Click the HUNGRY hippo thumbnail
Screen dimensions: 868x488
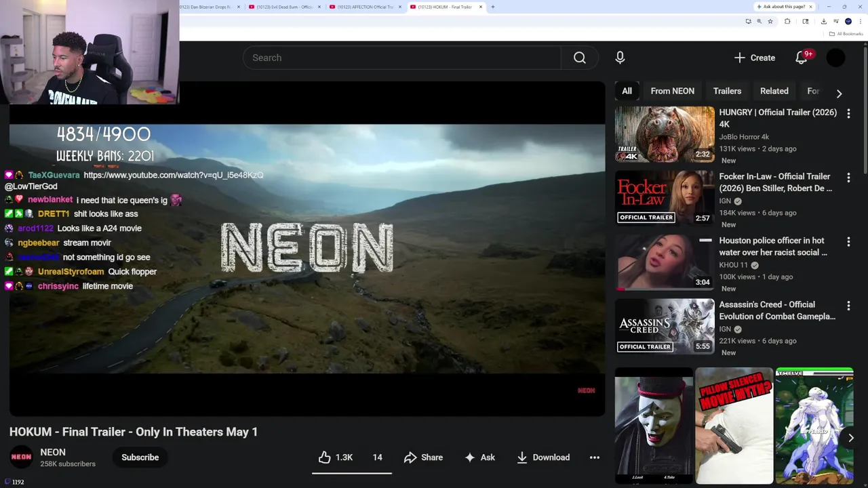click(665, 134)
